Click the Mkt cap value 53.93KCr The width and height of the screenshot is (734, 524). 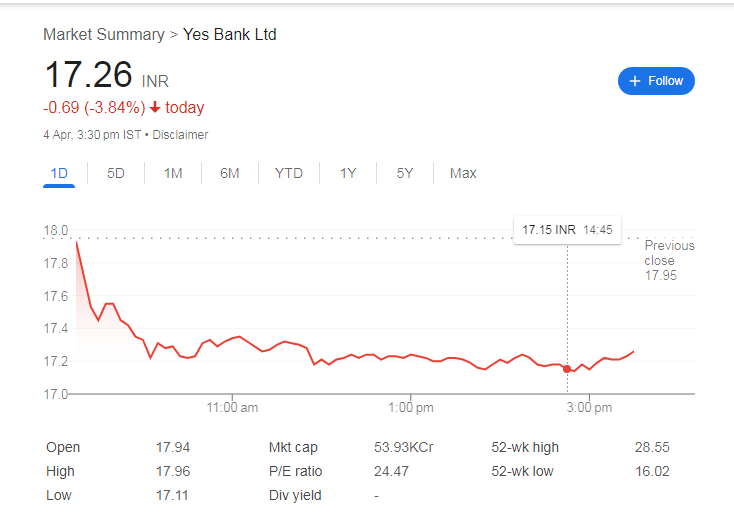(x=404, y=447)
